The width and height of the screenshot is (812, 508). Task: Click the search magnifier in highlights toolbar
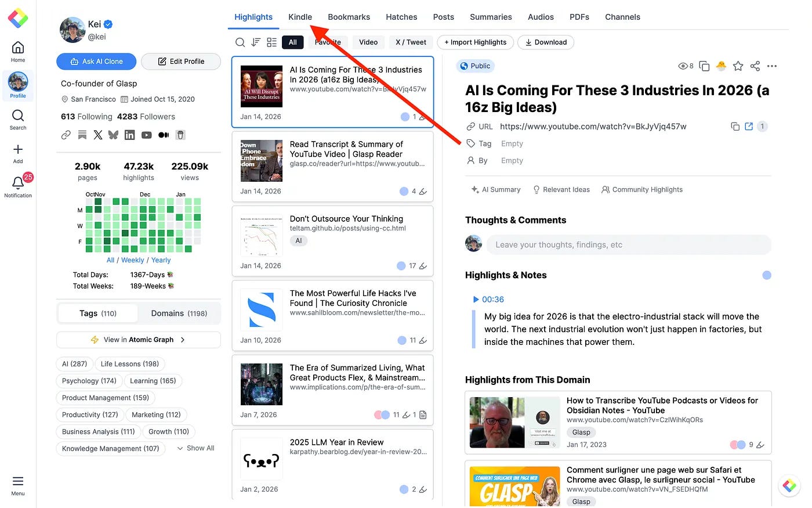(x=240, y=42)
